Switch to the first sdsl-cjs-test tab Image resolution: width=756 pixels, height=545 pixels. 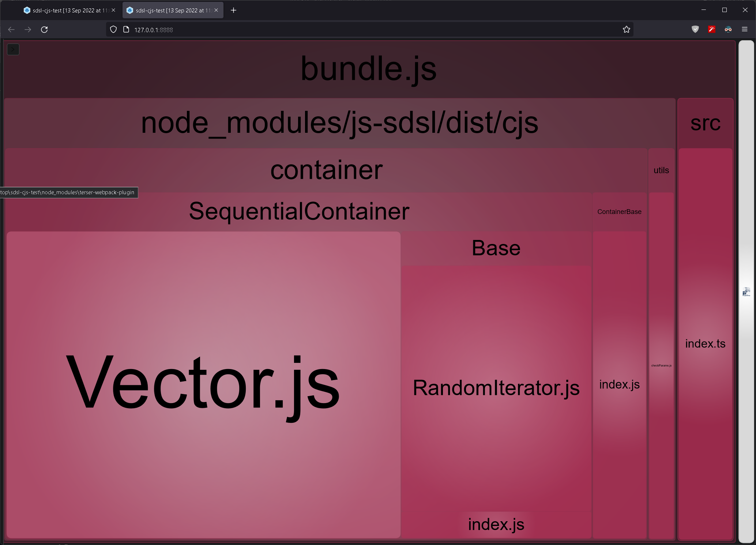(66, 10)
